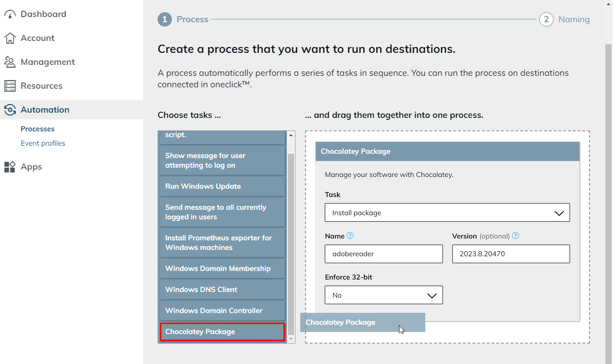Go to Event profiles
Screen dimensions: 613x364
pyautogui.click(x=43, y=143)
